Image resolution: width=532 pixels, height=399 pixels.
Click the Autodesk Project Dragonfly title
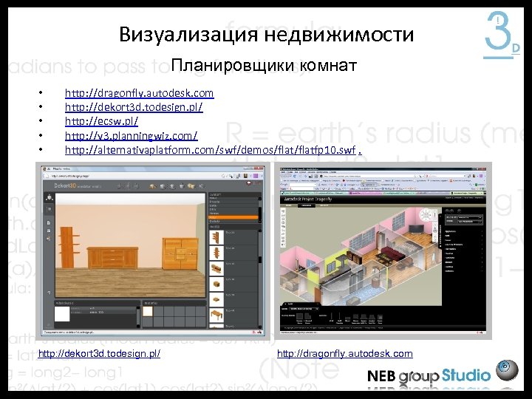(x=307, y=199)
